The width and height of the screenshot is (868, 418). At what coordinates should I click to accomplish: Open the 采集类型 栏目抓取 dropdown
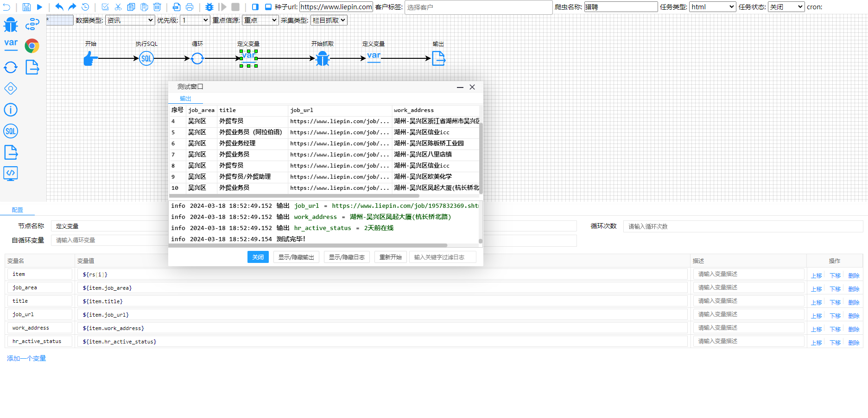(x=329, y=20)
